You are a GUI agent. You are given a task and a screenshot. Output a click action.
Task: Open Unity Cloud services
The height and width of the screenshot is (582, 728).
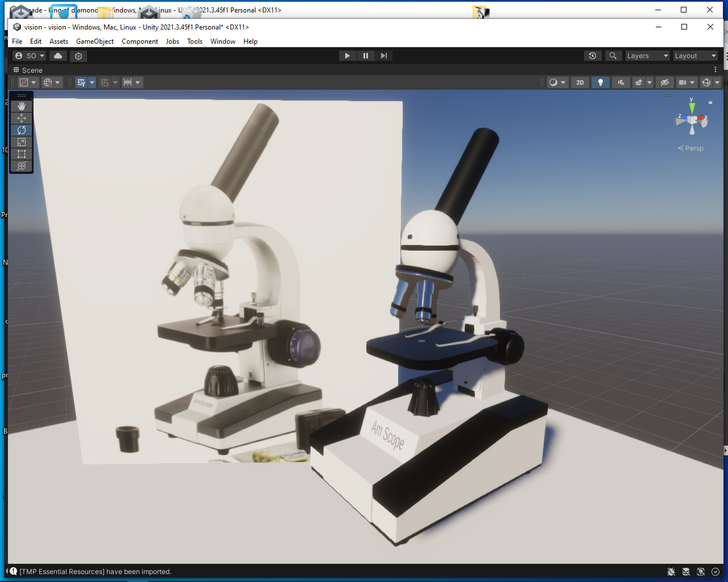coord(58,56)
